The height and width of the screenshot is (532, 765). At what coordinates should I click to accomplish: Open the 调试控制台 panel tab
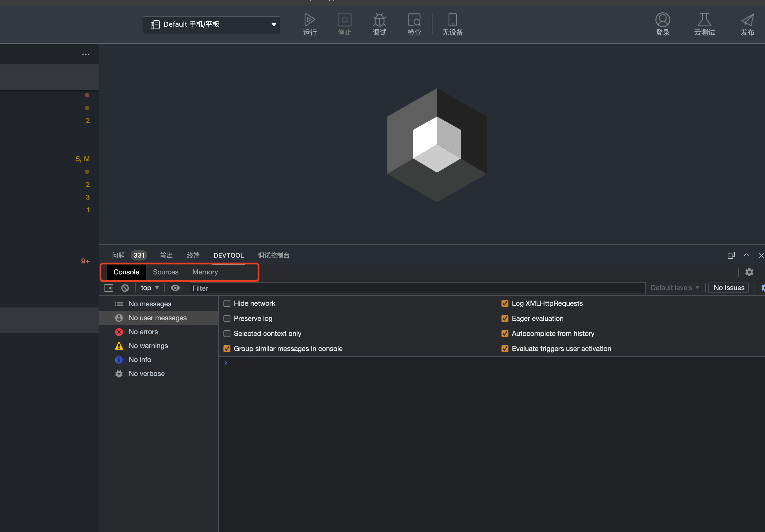point(274,256)
